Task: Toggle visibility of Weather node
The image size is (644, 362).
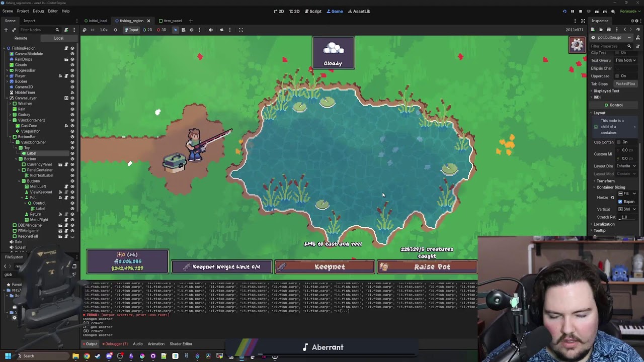Action: click(x=72, y=104)
